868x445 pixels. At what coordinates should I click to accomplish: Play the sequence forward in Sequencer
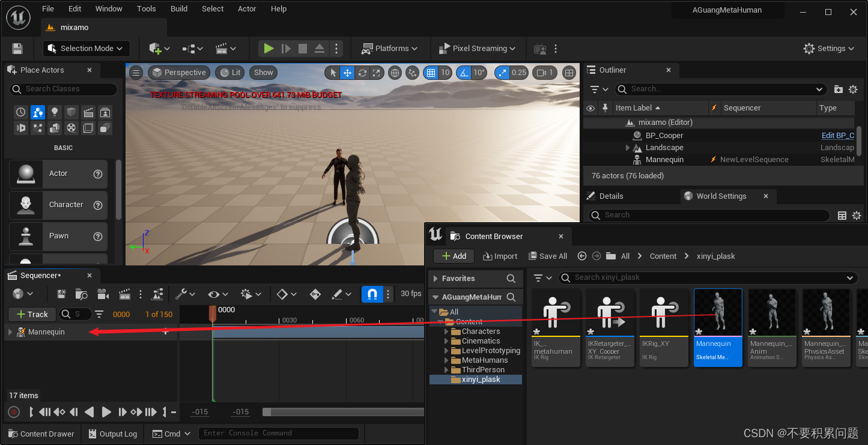(106, 412)
